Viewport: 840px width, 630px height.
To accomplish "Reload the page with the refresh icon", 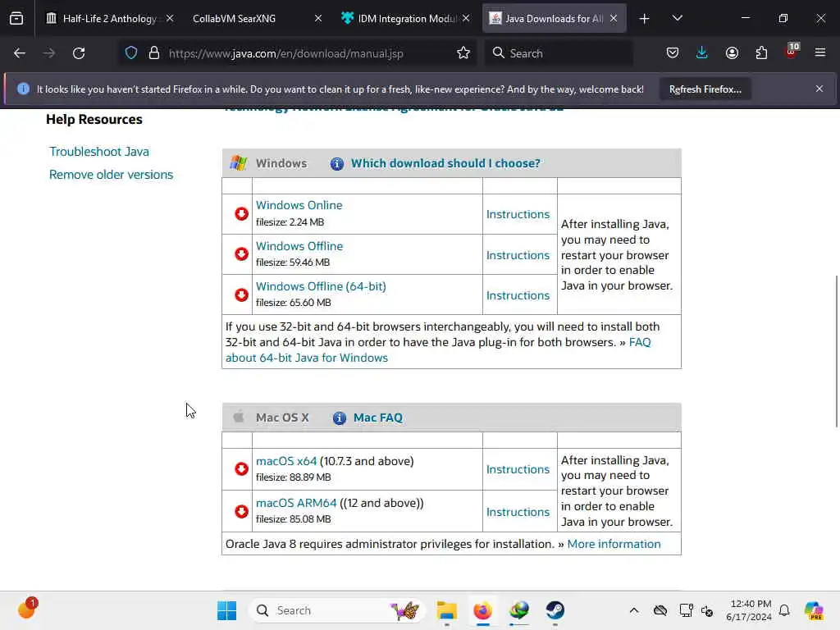I will [x=79, y=53].
